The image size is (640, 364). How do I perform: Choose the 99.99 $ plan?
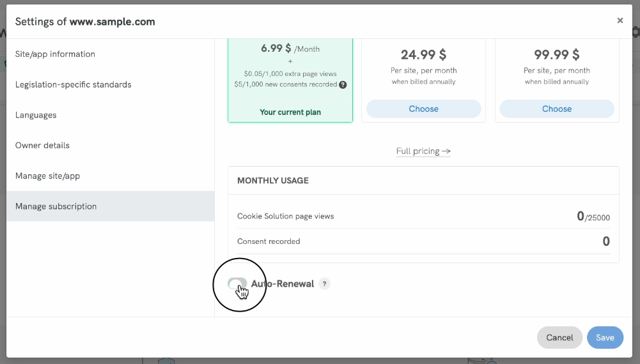[x=556, y=109]
